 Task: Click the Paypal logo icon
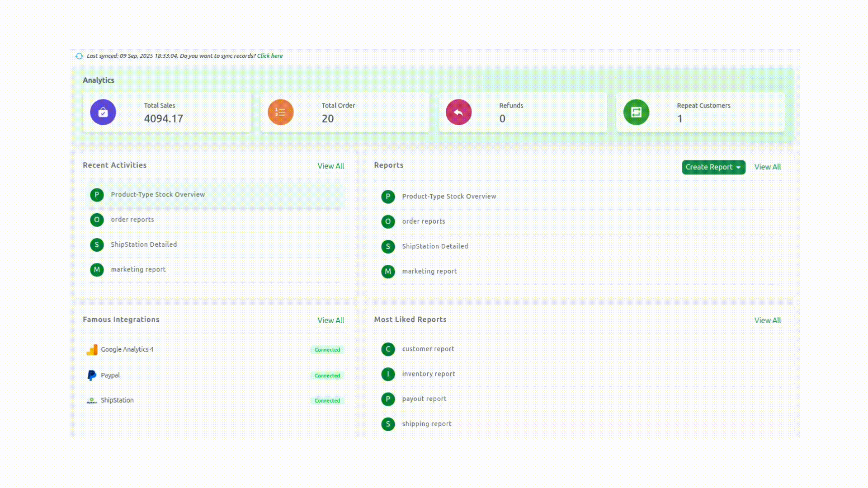92,375
